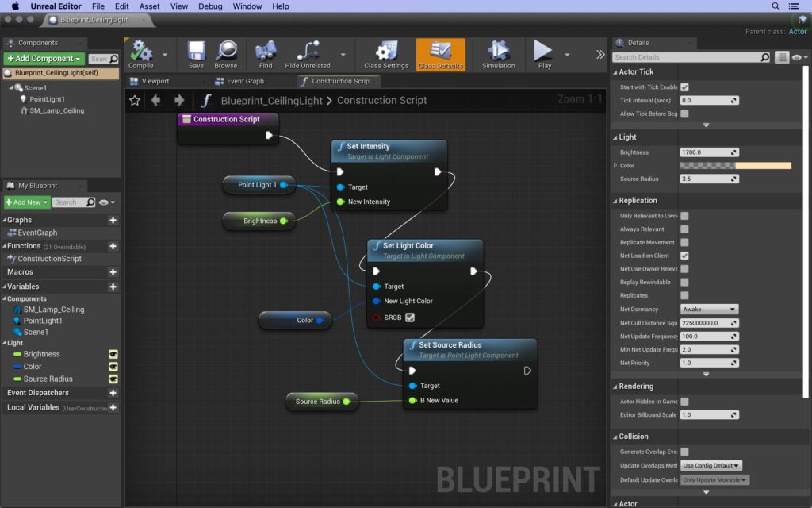Screen dimensions: 812x508
Task: Start Simulation mode
Action: click(x=499, y=55)
